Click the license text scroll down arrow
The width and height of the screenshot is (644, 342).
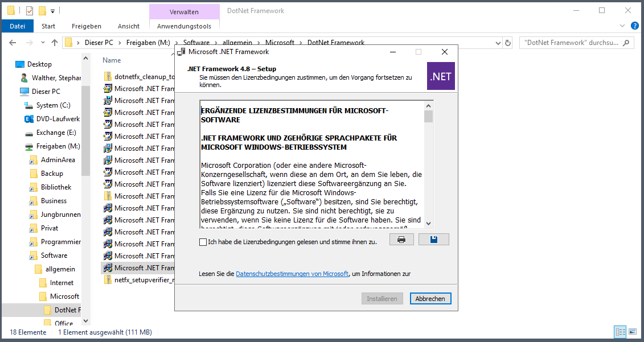[428, 223]
